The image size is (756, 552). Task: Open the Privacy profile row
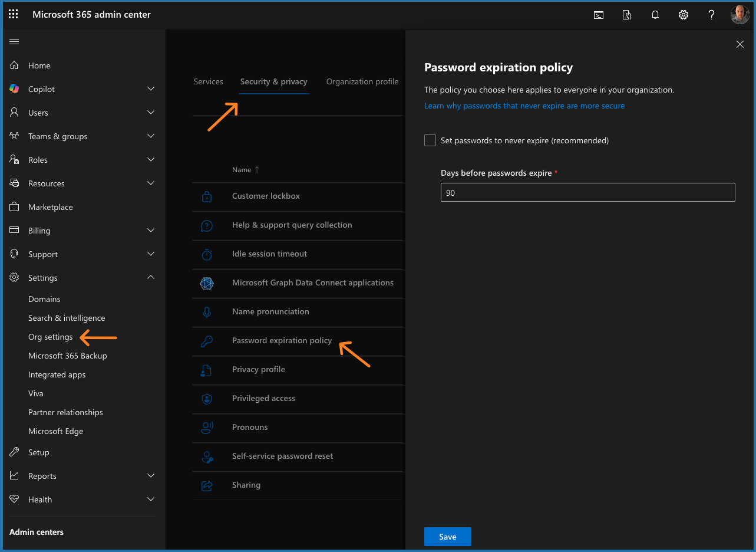tap(298, 370)
